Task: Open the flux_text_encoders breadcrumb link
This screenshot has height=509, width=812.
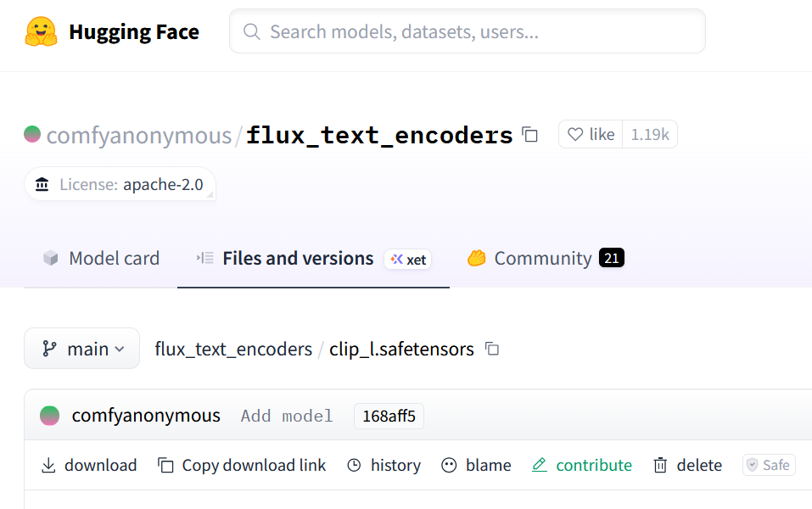Action: pos(232,349)
